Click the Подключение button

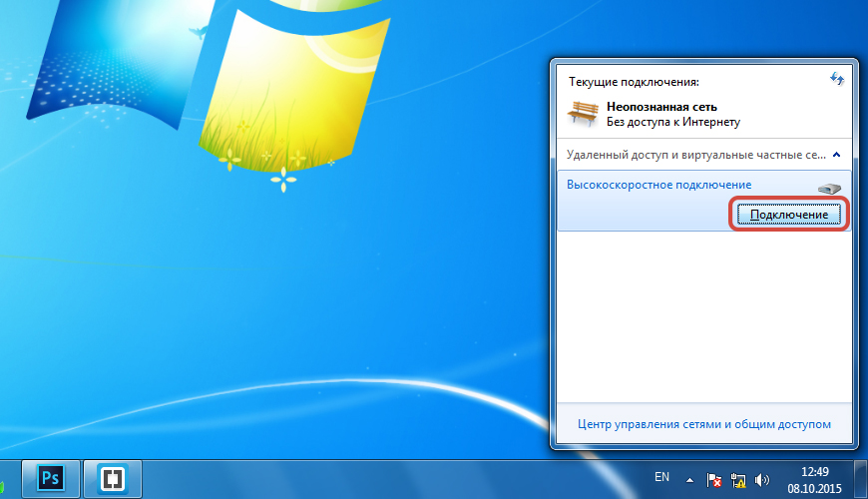[x=789, y=215]
